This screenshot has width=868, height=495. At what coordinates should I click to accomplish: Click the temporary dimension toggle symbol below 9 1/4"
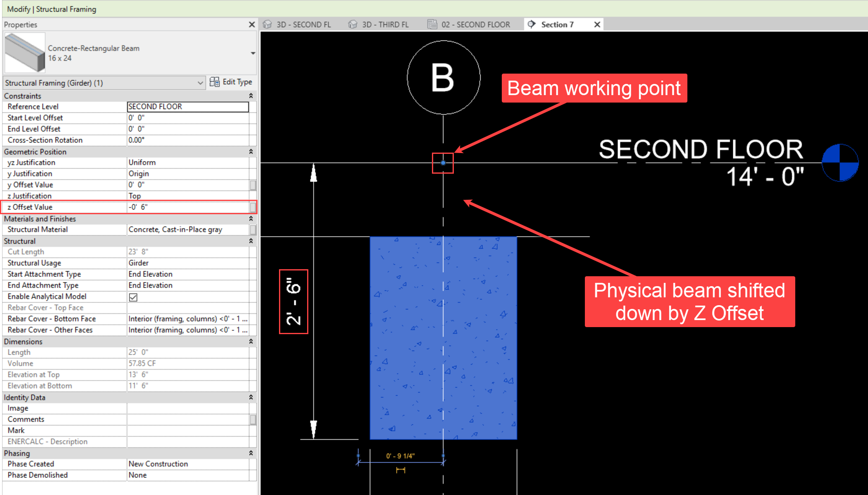coord(401,470)
